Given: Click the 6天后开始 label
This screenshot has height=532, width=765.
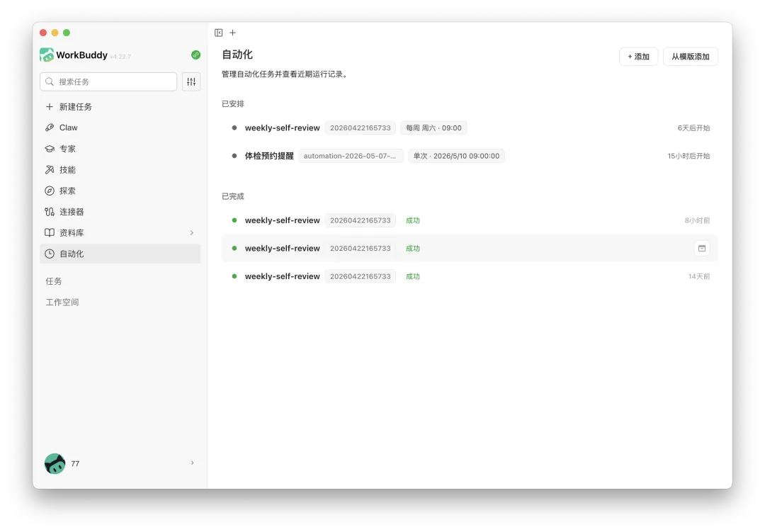Looking at the screenshot, I should pyautogui.click(x=693, y=128).
